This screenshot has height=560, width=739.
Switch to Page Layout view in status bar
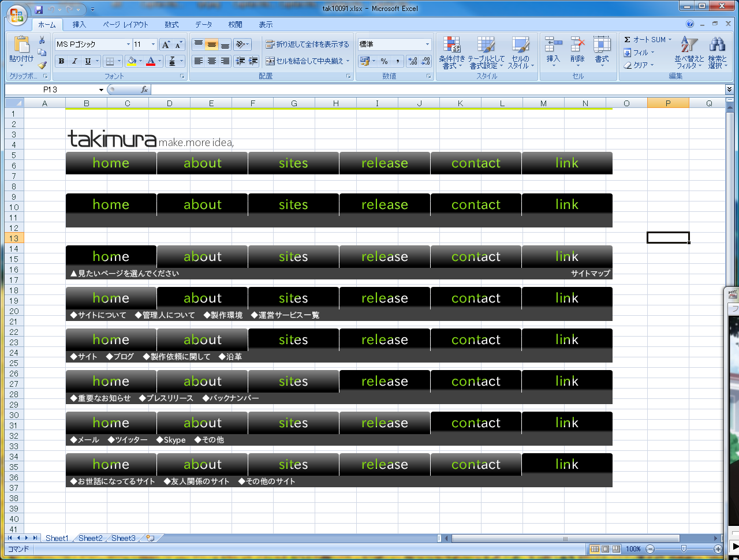point(605,548)
